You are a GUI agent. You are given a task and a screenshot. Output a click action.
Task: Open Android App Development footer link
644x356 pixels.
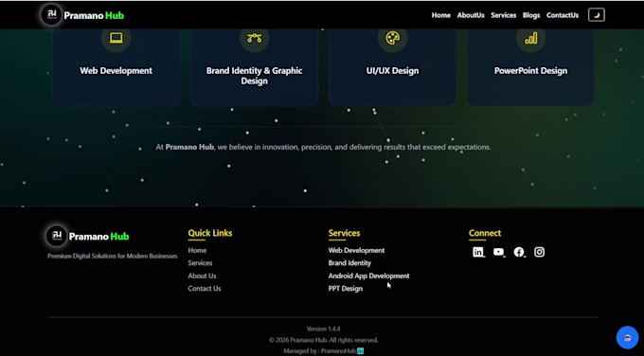click(368, 276)
